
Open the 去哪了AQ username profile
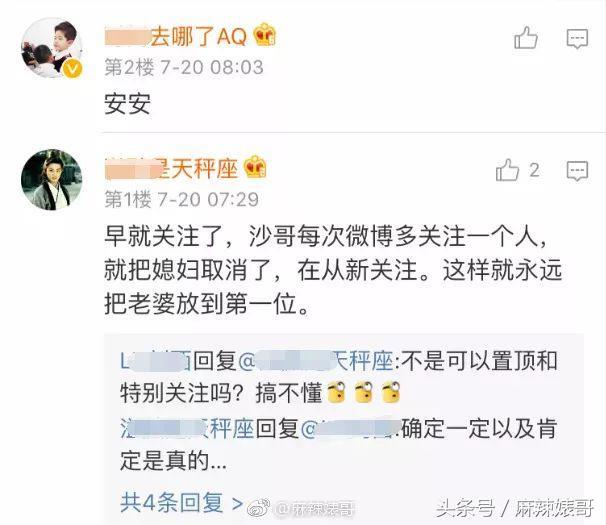(x=176, y=37)
